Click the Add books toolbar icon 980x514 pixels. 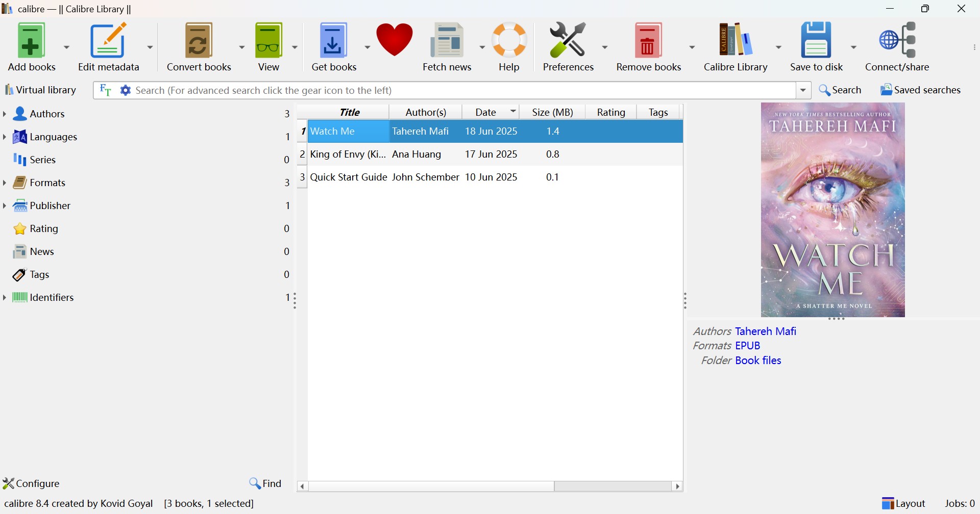[31, 46]
